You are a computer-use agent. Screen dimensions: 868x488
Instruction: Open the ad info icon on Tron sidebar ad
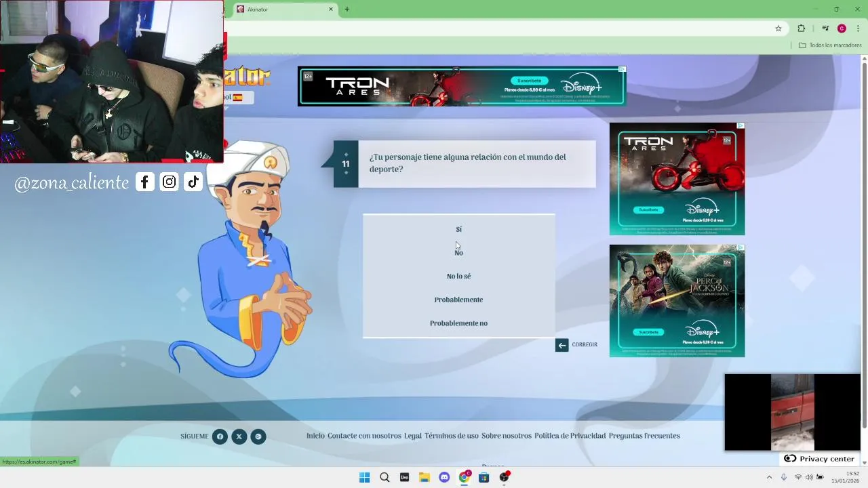tap(741, 126)
